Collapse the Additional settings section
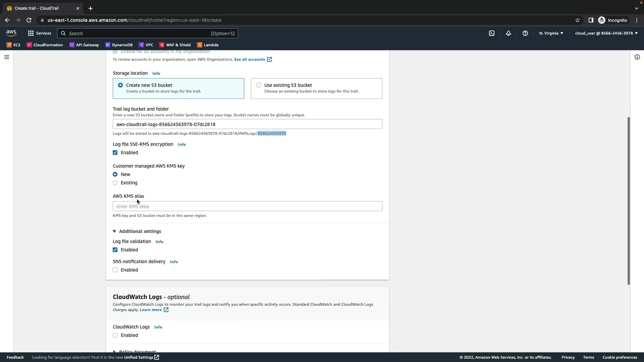This screenshot has width=644, height=362. (x=137, y=231)
